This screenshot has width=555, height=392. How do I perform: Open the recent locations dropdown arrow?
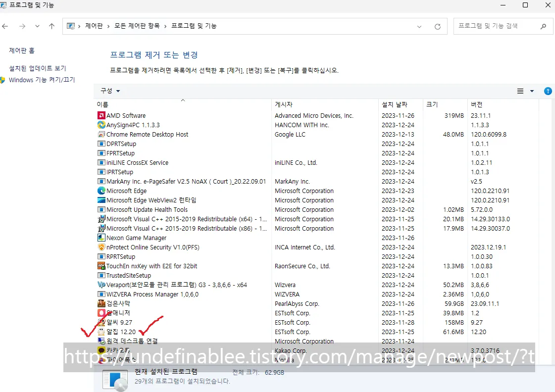[x=37, y=26]
